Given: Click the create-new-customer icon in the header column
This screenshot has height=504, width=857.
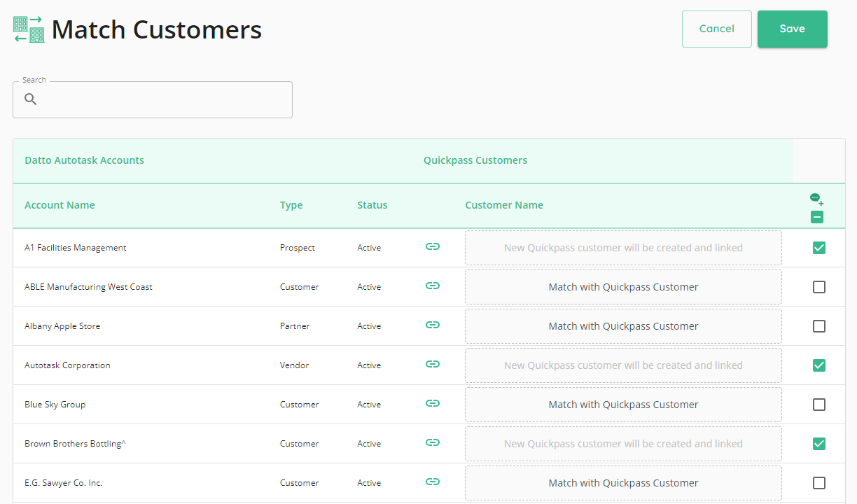Looking at the screenshot, I should [816, 199].
